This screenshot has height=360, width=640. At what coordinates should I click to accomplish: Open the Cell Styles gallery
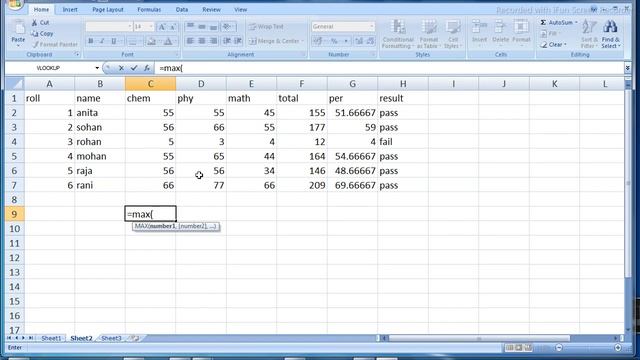[x=453, y=34]
